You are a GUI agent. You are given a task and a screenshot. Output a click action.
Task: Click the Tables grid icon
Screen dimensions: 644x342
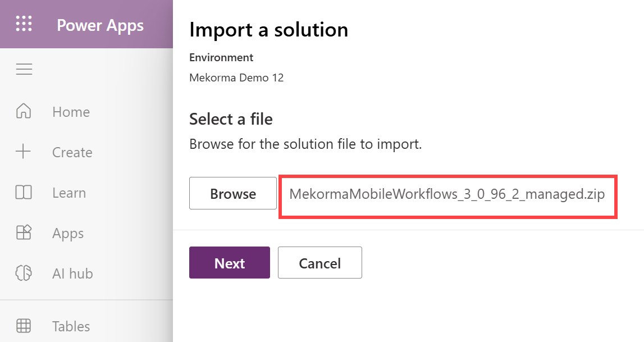pyautogui.click(x=24, y=326)
